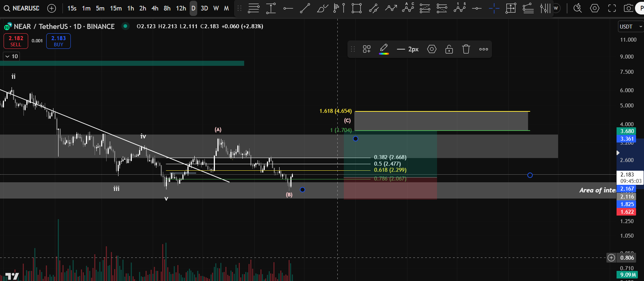Switch to 8h timeframe

point(167,8)
